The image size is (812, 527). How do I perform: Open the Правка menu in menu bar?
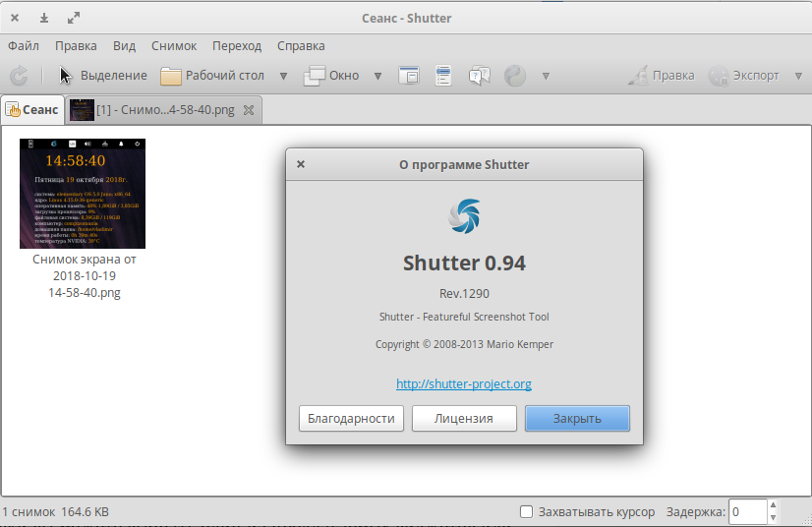76,45
